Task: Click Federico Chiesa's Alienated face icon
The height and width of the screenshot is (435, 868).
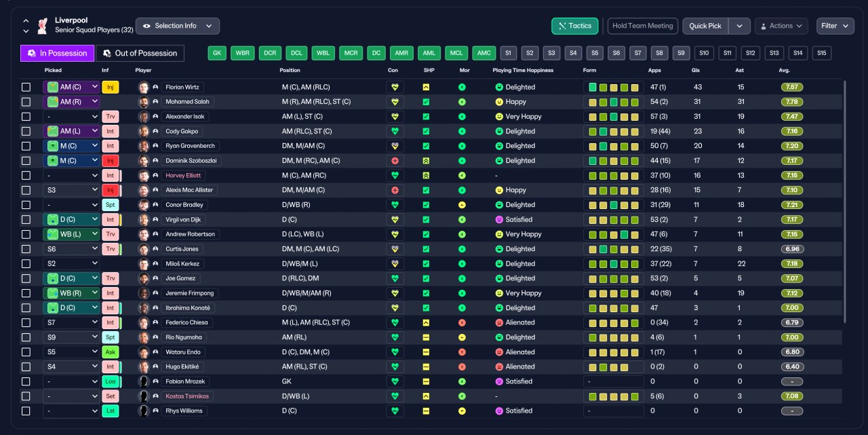Action: pos(499,323)
